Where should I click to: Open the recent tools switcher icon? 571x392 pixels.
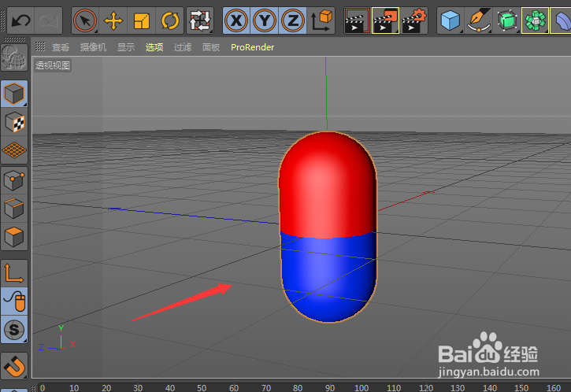[x=199, y=20]
